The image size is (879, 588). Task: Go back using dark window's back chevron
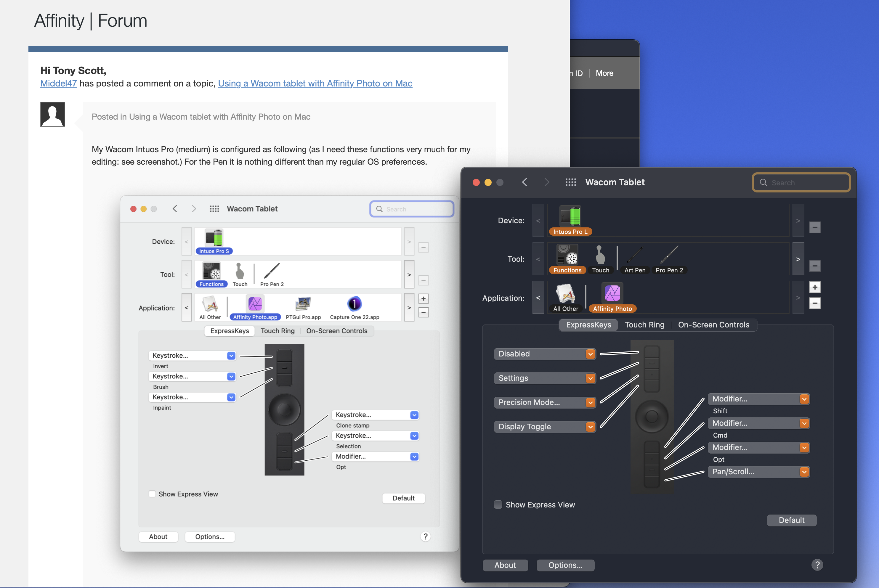tap(524, 182)
